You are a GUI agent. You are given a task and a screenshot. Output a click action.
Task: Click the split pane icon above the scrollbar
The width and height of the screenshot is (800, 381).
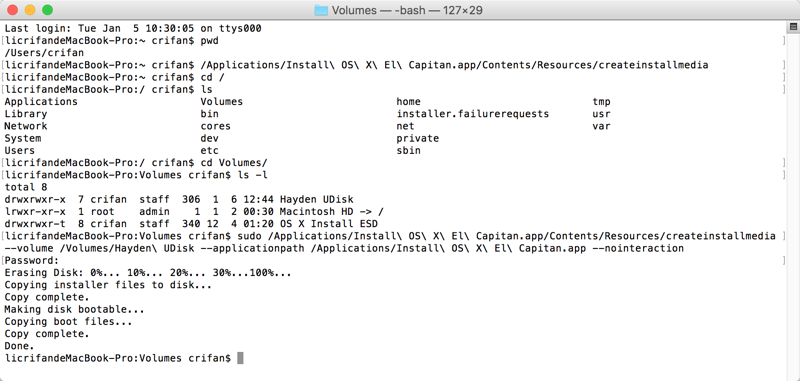point(793,27)
